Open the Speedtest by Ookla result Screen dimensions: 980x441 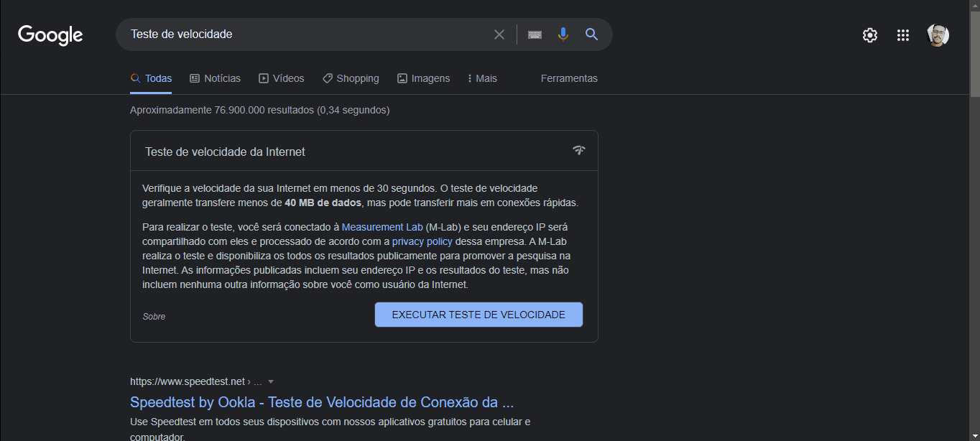point(322,401)
